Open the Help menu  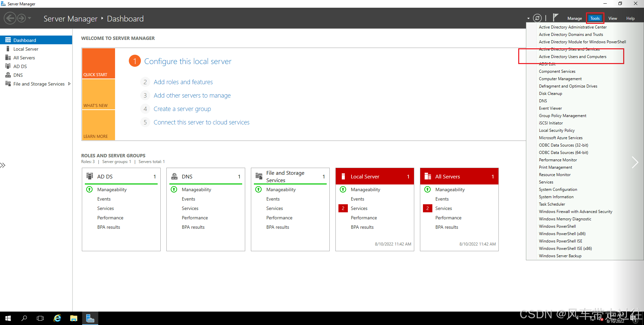(630, 18)
